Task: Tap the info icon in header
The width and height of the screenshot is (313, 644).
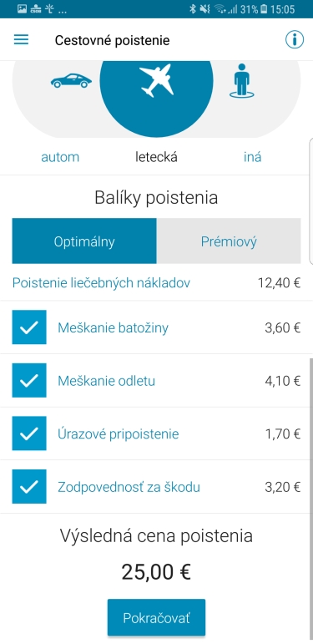Action: tap(295, 40)
